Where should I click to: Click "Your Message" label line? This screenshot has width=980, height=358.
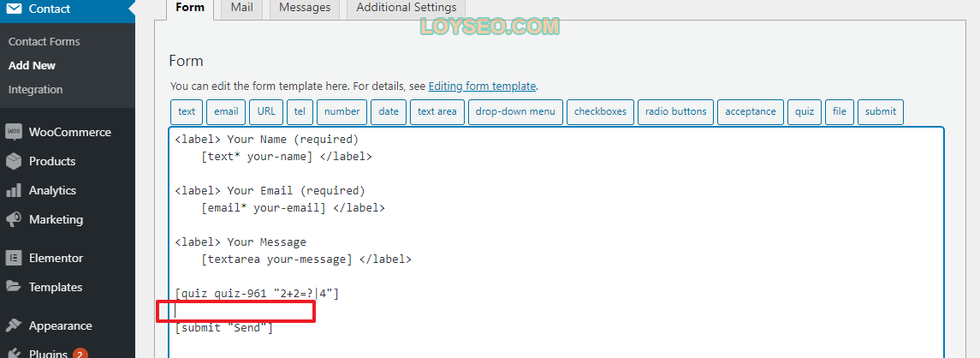click(241, 242)
